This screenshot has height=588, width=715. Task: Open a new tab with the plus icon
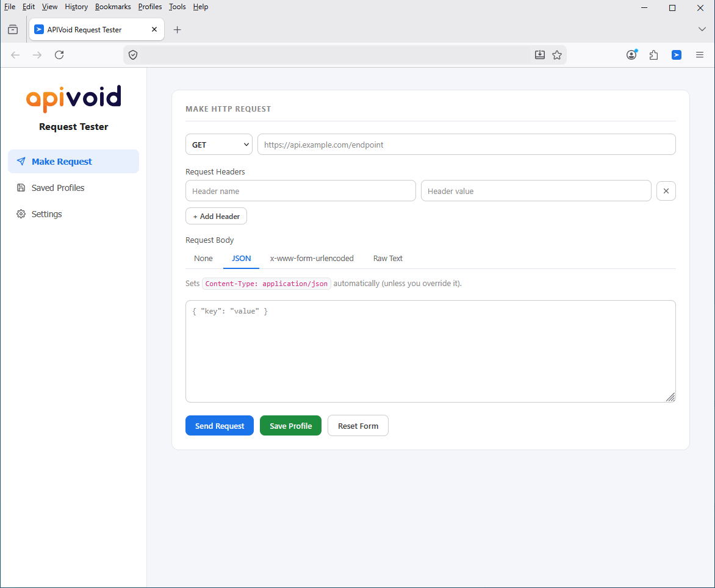pos(178,30)
